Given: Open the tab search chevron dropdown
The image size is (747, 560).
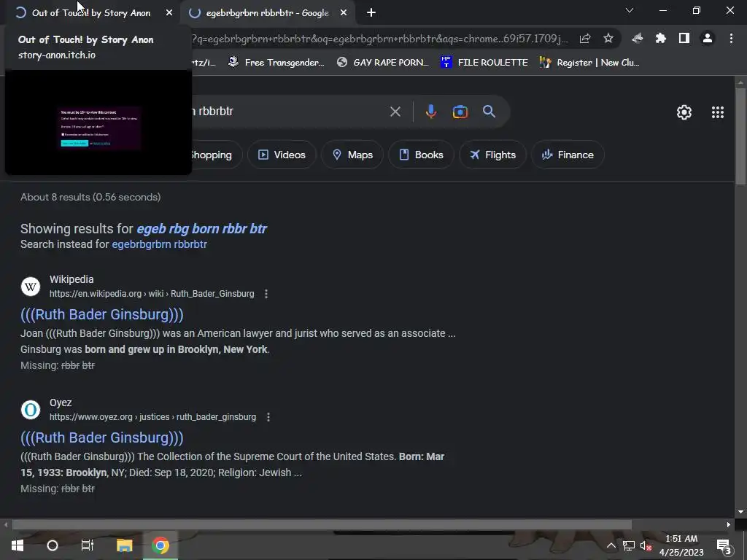Looking at the screenshot, I should [630, 10].
